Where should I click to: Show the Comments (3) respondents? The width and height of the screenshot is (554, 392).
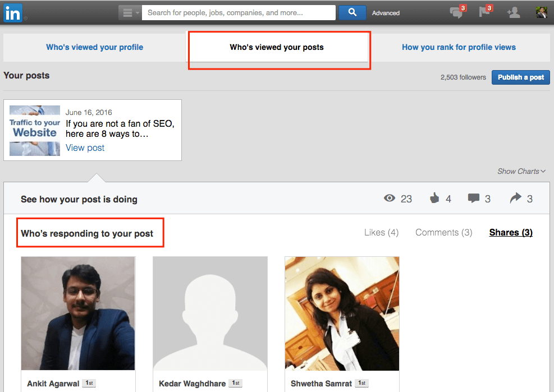click(x=444, y=232)
